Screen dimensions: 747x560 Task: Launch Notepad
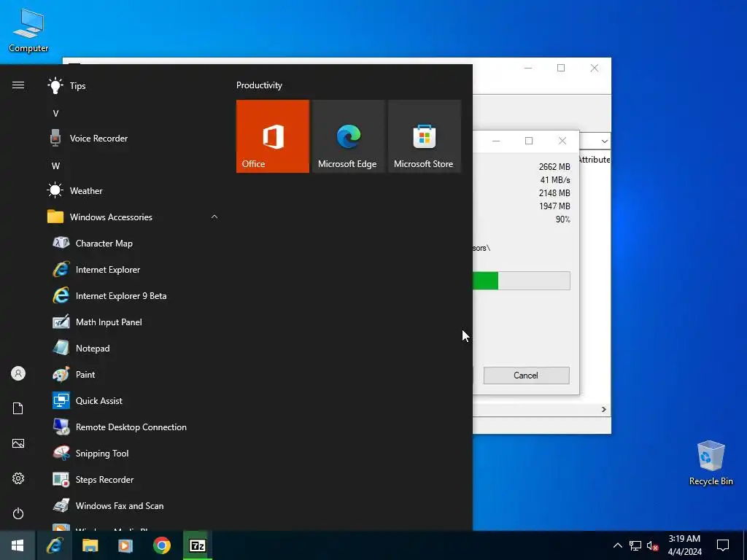[133, 349]
